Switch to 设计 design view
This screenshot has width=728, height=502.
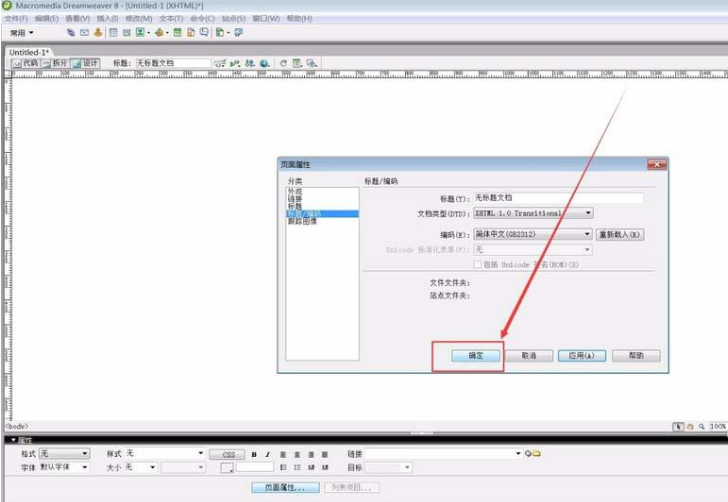[85, 63]
